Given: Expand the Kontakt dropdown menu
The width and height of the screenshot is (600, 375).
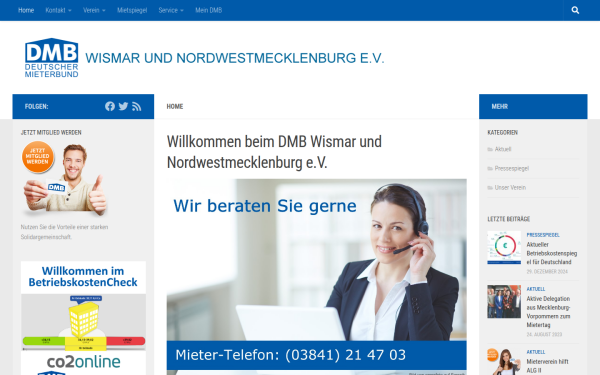Looking at the screenshot, I should pyautogui.click(x=59, y=10).
